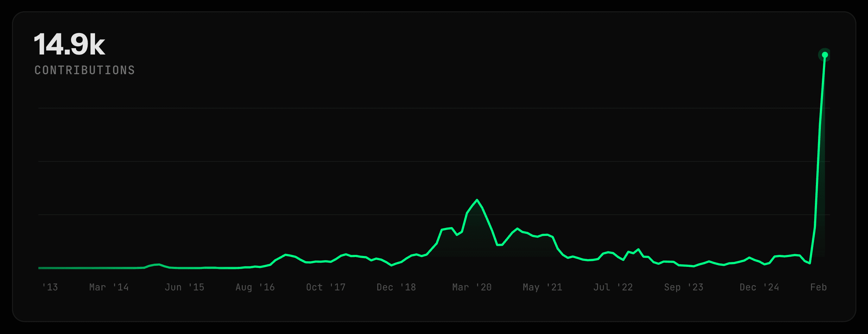Click the line's peak above Mar '20
This screenshot has width=868, height=334.
click(x=477, y=200)
